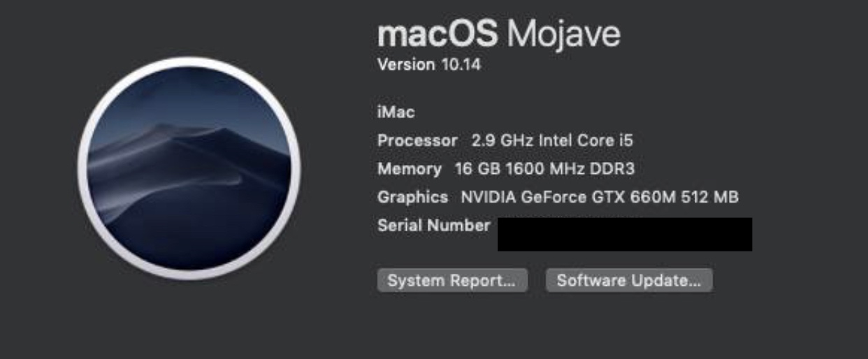Click the blacked-out serial number box
The width and height of the screenshot is (868, 359).
pos(625,234)
